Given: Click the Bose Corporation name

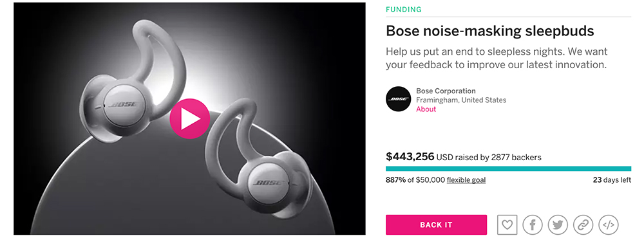Looking at the screenshot, I should coord(446,91).
